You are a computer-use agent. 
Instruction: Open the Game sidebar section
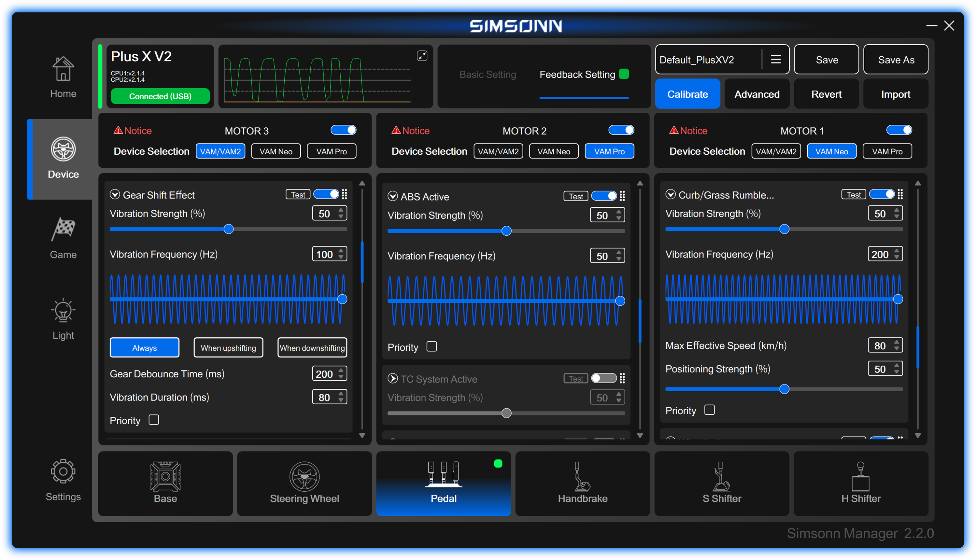tap(63, 238)
